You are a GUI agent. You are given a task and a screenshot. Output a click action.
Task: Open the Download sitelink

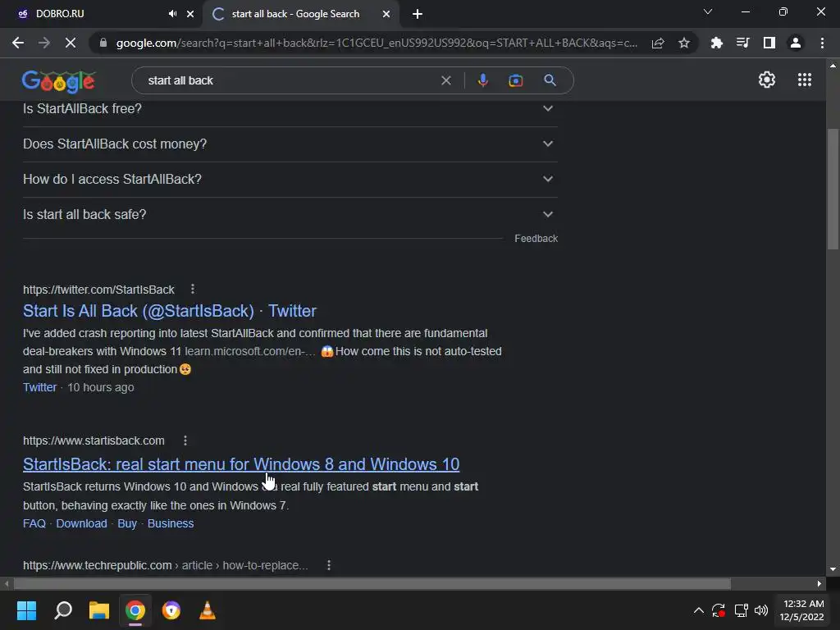tap(81, 523)
